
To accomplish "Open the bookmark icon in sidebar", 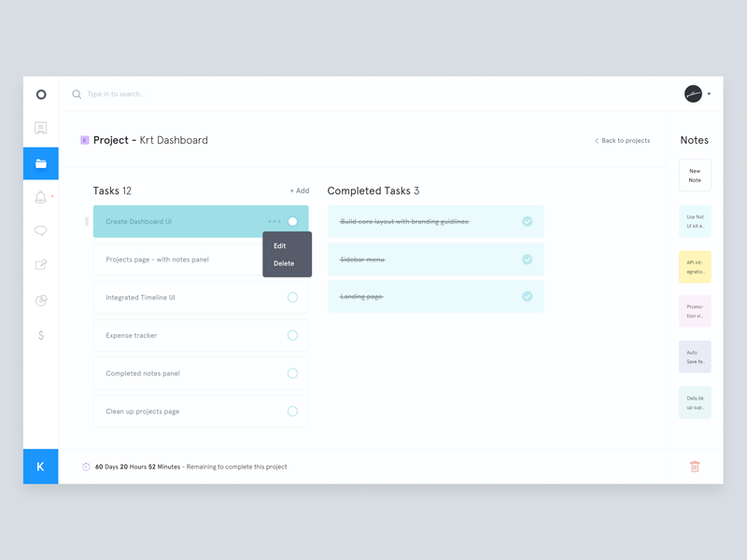I will tap(40, 128).
